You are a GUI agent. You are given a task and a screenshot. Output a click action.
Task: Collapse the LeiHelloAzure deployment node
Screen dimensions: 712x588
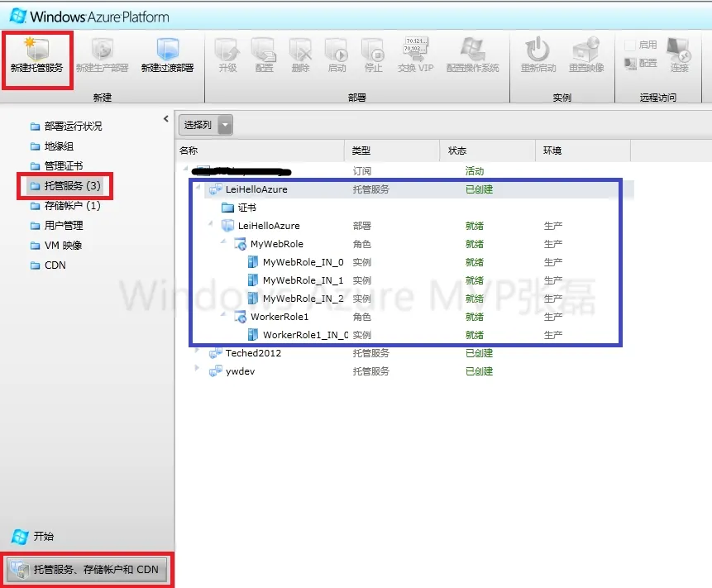211,223
